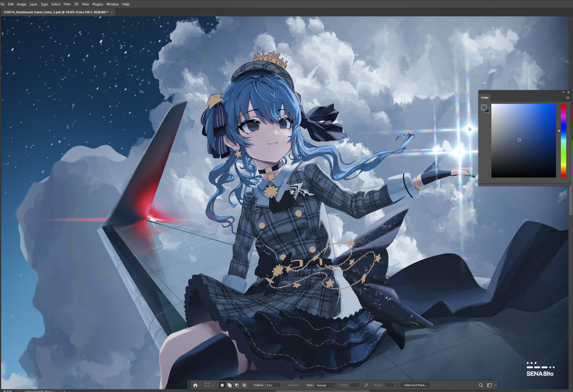Viewport: 573px width, 392px height.
Task: Open the Layer menu
Action: click(33, 4)
